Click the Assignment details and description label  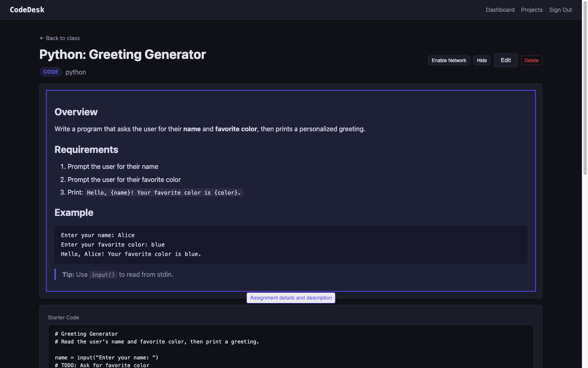click(x=291, y=298)
